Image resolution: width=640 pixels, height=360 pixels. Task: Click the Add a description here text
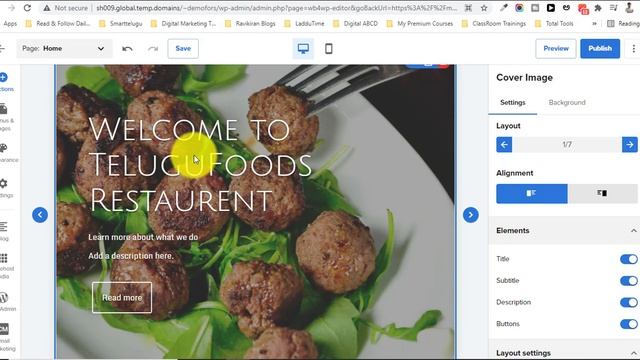pyautogui.click(x=131, y=256)
